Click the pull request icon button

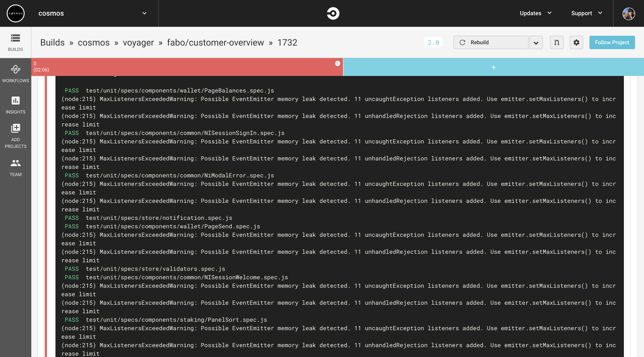click(557, 42)
